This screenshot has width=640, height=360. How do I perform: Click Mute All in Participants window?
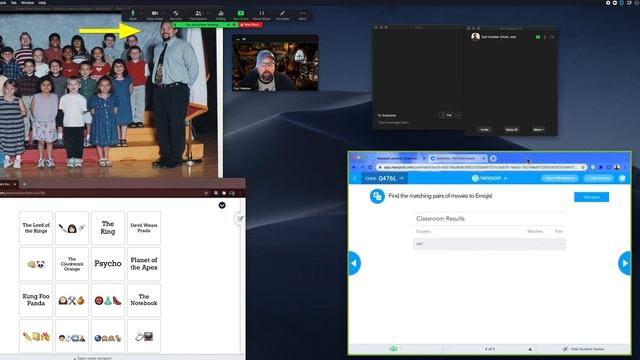pos(511,130)
